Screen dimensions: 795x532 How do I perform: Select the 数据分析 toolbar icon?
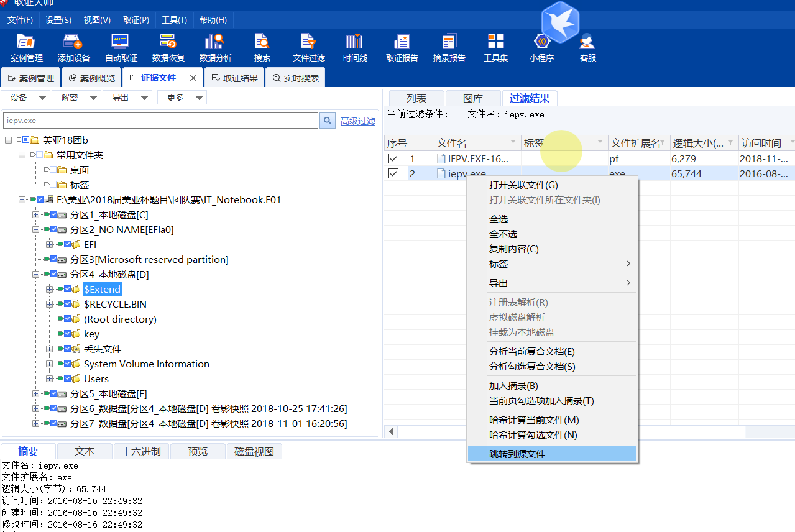[215, 48]
